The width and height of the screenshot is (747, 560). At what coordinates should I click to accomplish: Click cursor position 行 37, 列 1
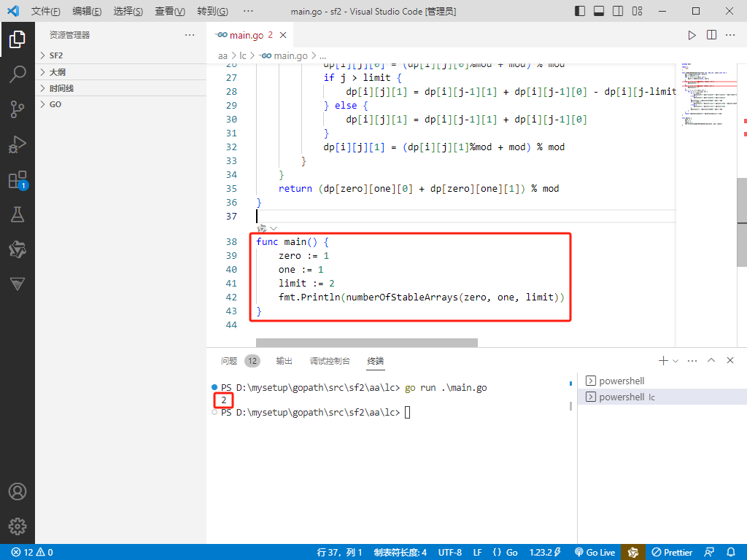click(x=340, y=553)
